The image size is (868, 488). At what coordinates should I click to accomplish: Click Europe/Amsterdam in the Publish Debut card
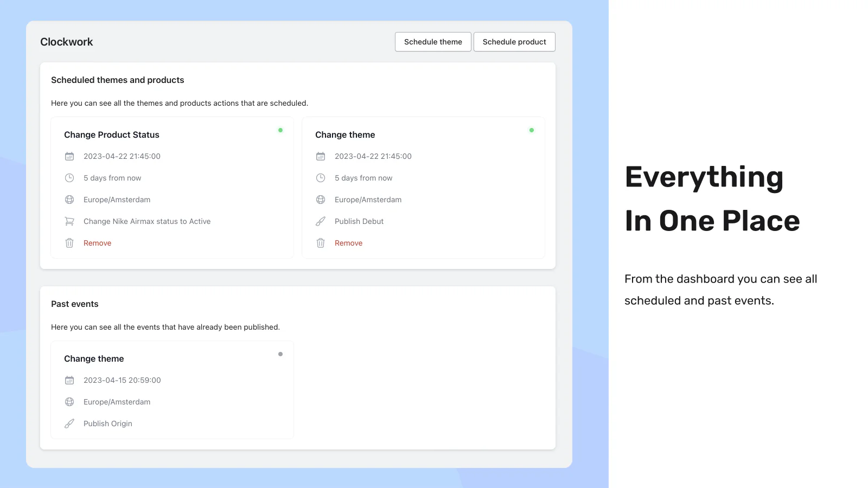click(368, 200)
